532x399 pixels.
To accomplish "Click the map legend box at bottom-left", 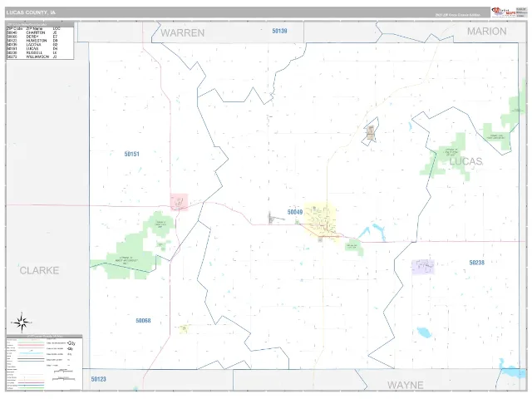I will 44,362.
